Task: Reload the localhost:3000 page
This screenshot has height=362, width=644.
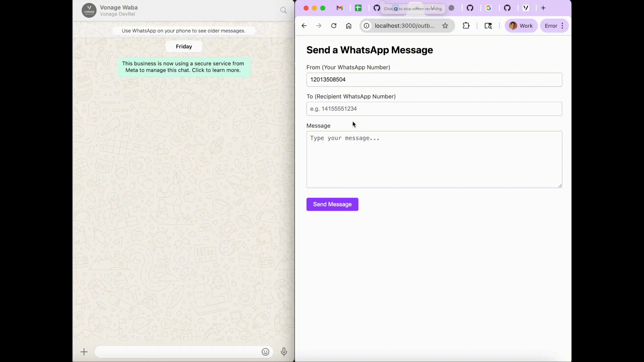Action: tap(334, 25)
